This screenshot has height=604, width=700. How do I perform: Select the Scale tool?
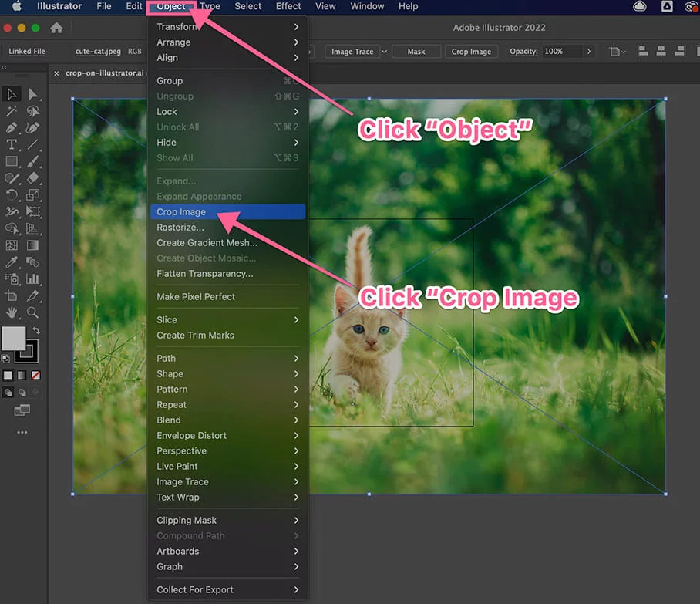[32, 195]
